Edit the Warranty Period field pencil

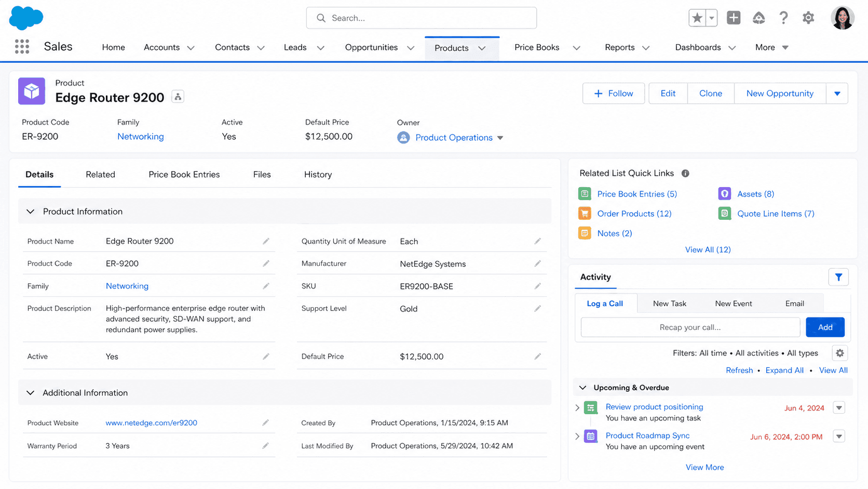pyautogui.click(x=265, y=446)
